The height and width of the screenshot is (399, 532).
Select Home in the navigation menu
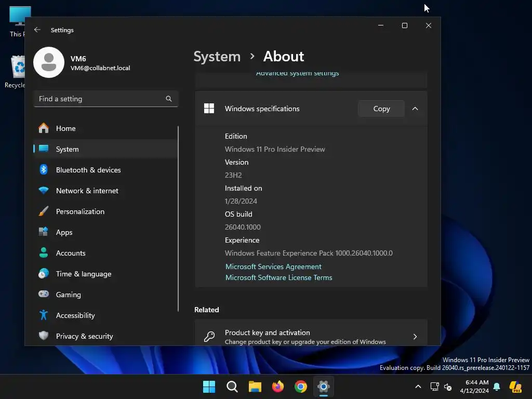[x=105, y=128]
